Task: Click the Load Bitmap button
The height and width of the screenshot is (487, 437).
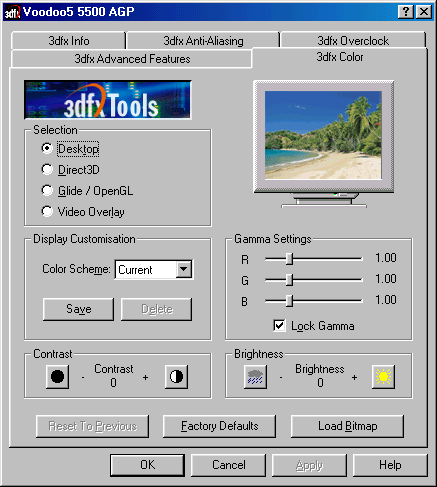Action: [x=348, y=426]
